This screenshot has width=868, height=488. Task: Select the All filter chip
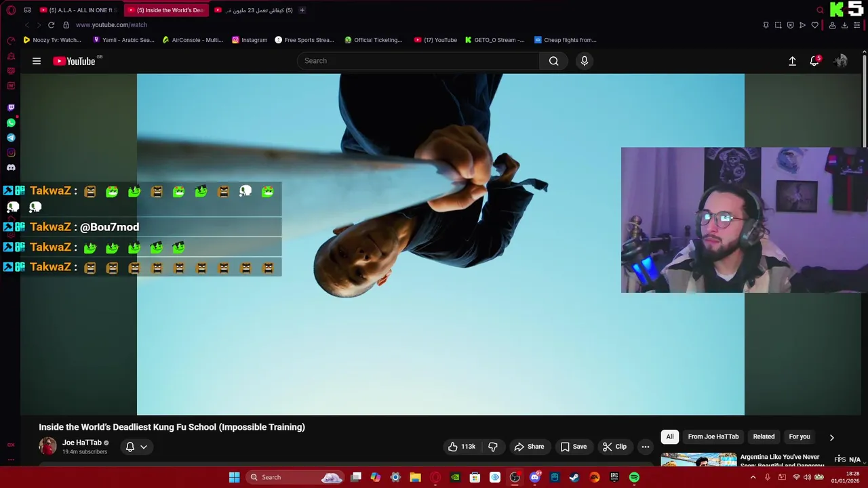pyautogui.click(x=670, y=436)
